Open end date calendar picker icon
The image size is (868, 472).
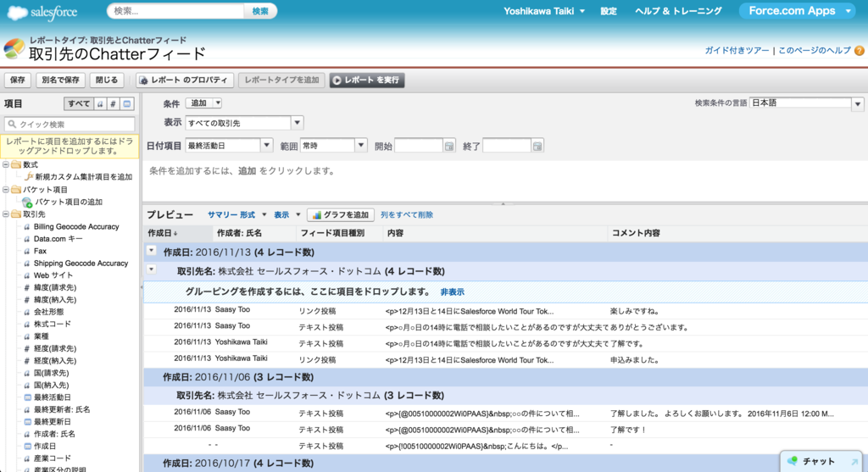click(x=537, y=146)
